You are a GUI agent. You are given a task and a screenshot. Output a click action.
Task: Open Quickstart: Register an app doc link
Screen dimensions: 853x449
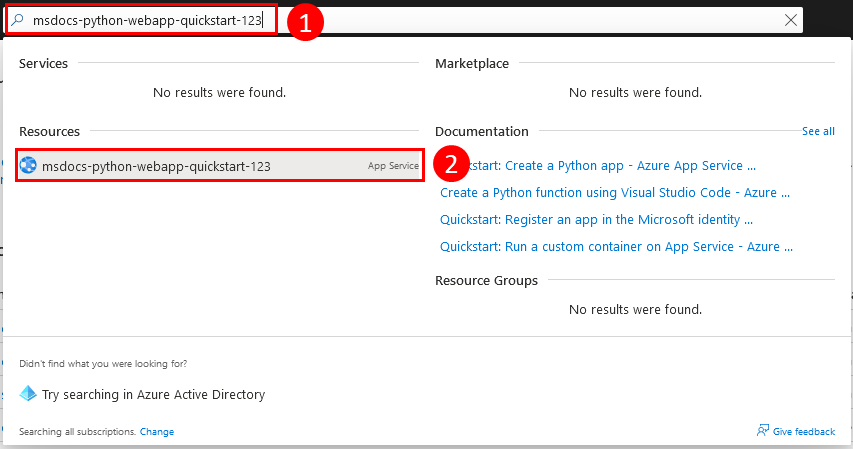coord(596,219)
